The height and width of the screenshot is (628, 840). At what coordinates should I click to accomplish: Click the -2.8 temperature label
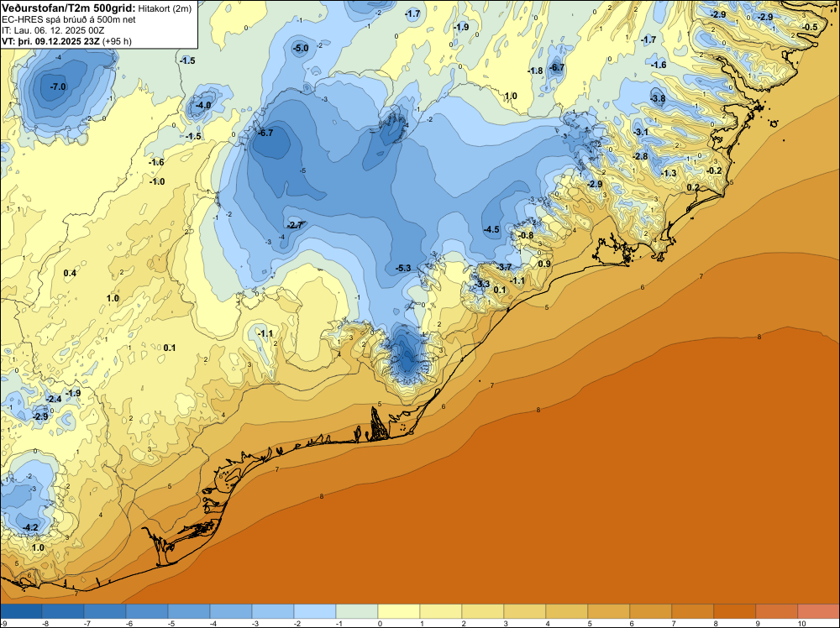coord(640,156)
